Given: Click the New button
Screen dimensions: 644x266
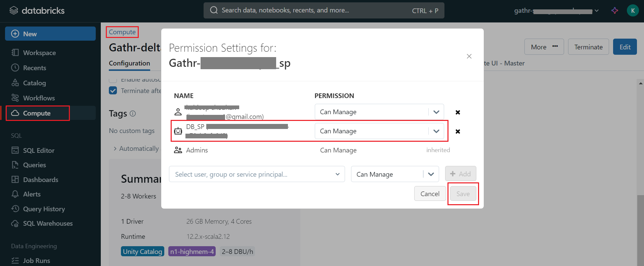Looking at the screenshot, I should click(50, 34).
